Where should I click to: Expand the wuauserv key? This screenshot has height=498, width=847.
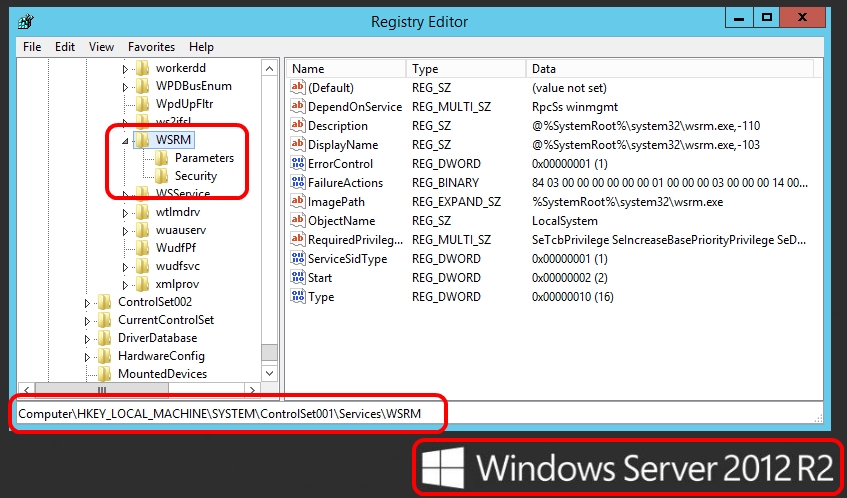tap(125, 231)
